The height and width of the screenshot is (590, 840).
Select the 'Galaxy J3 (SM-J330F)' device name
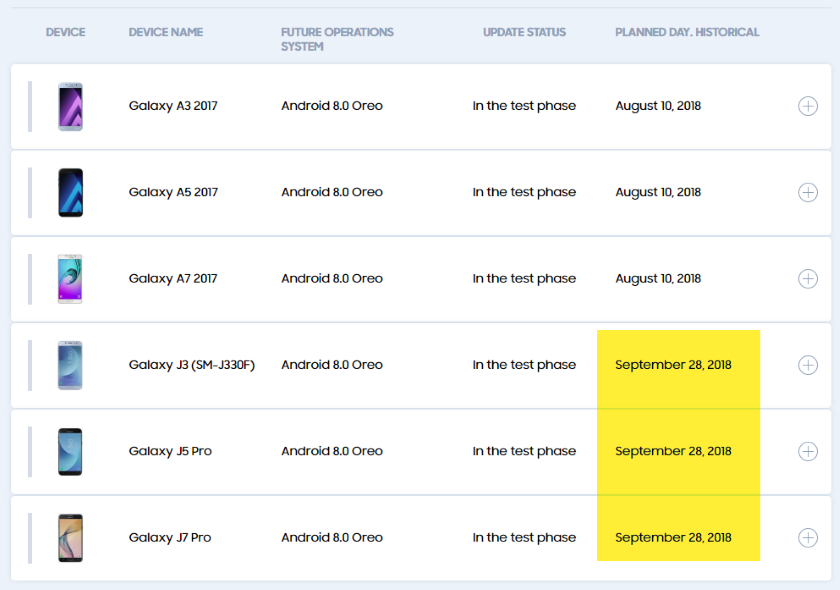[x=192, y=365]
